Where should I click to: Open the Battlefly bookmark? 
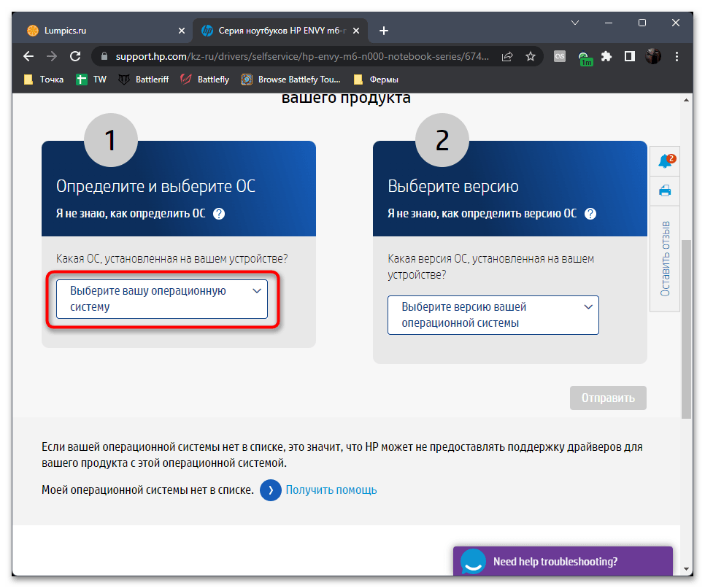(204, 80)
